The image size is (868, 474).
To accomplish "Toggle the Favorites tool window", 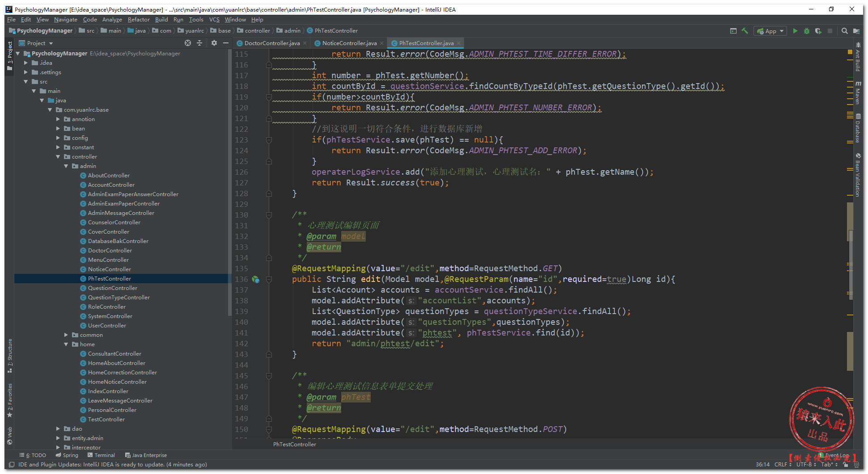I will tap(10, 400).
